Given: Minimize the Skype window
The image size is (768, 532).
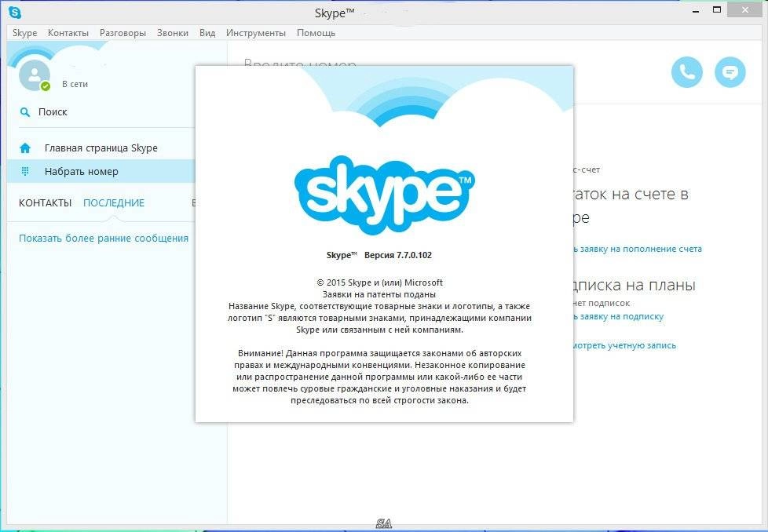Looking at the screenshot, I should coord(696,11).
